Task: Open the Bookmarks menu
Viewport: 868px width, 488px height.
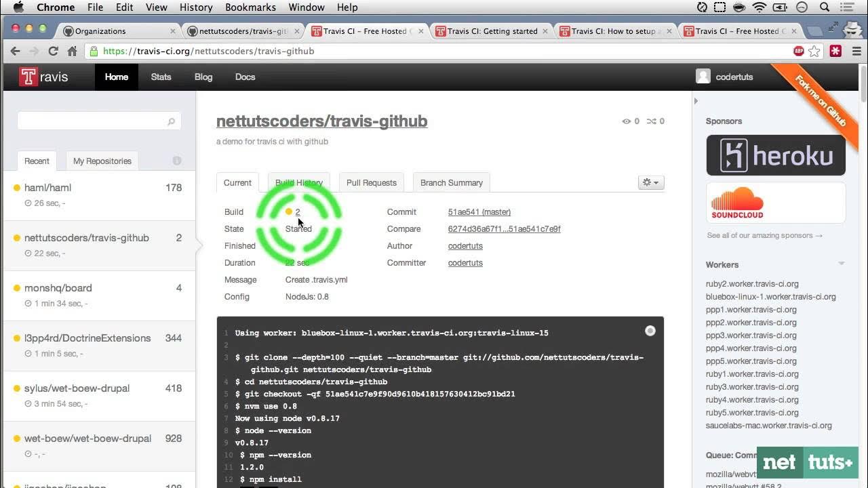Action: click(250, 7)
